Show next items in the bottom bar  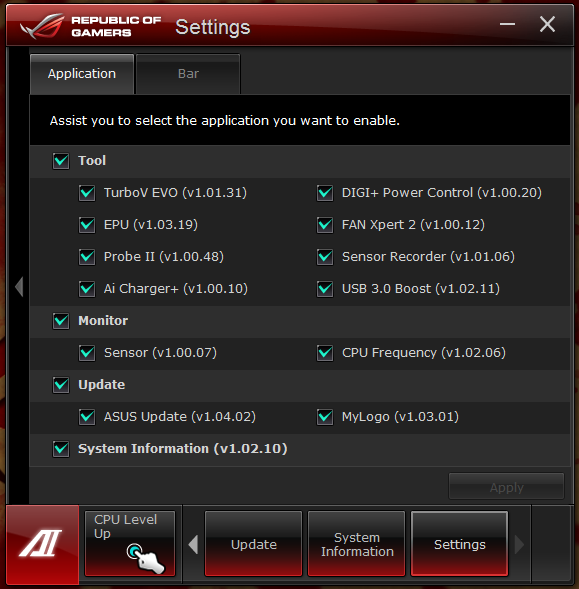(x=519, y=544)
